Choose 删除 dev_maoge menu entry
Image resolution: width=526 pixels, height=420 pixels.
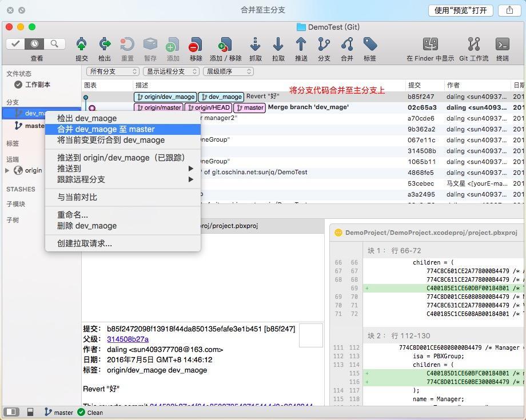(123, 226)
